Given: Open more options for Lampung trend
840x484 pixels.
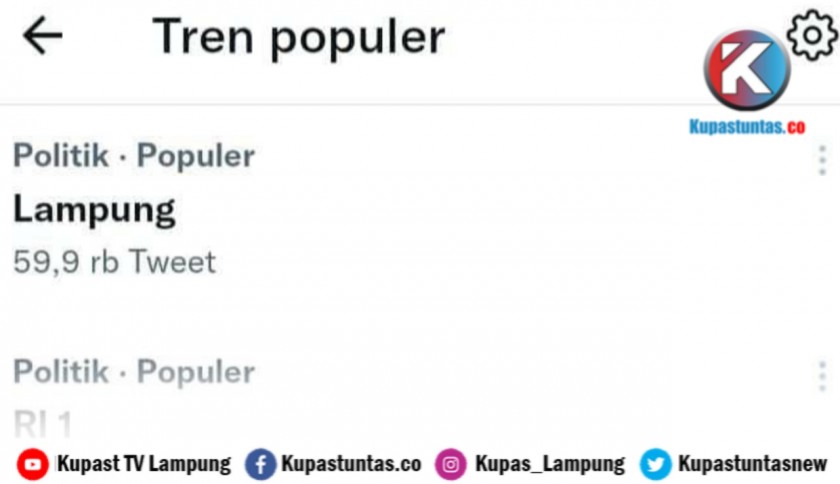Looking at the screenshot, I should click(x=822, y=160).
